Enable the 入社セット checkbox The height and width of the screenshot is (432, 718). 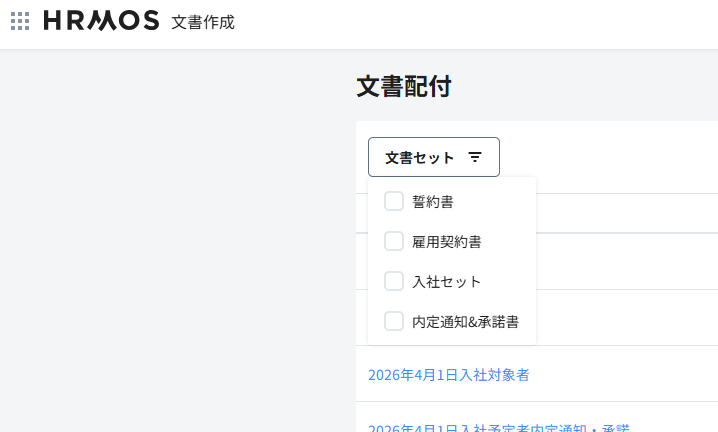tap(394, 281)
